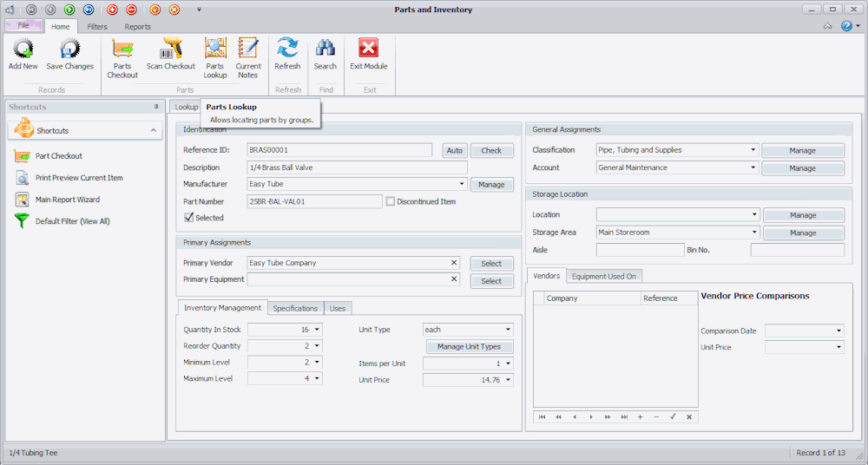This screenshot has height=465, width=868.
Task: Open Main Report Wizard shortcut
Action: (67, 200)
